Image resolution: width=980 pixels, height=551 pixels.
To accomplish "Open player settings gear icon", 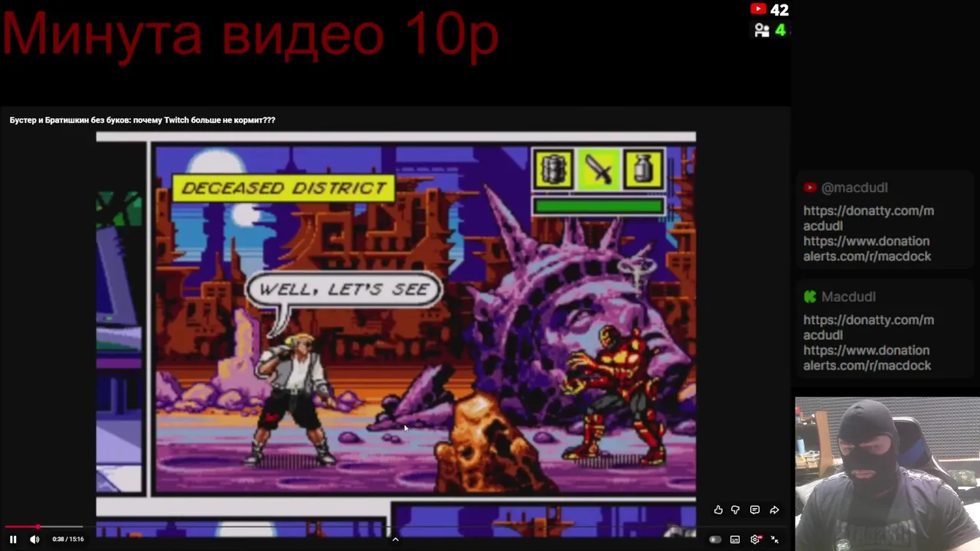I will click(756, 540).
